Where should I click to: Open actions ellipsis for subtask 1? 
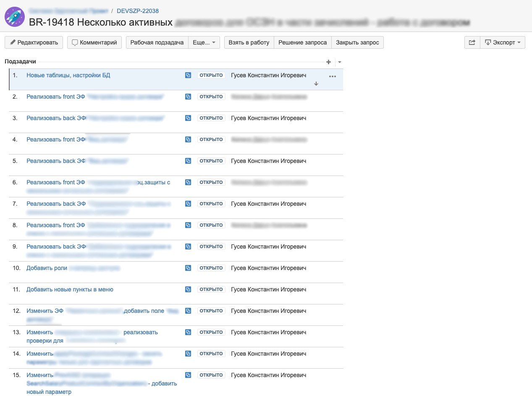click(333, 76)
